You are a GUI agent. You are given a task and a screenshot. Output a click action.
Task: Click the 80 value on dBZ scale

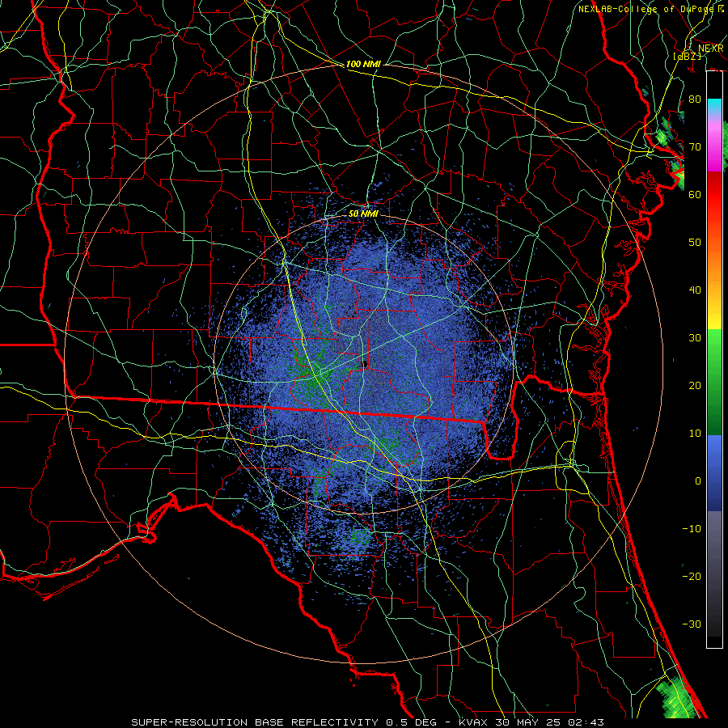695,99
